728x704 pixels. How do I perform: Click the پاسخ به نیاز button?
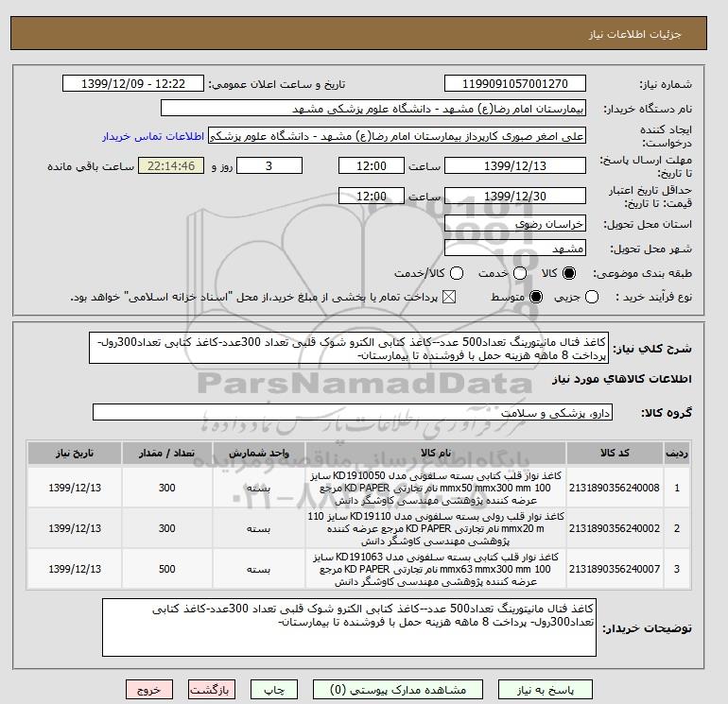[546, 690]
